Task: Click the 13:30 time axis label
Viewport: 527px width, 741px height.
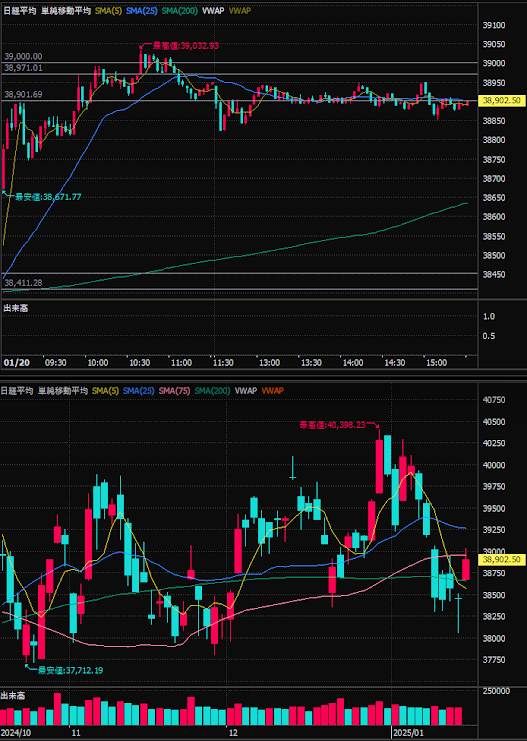Action: 311,363
